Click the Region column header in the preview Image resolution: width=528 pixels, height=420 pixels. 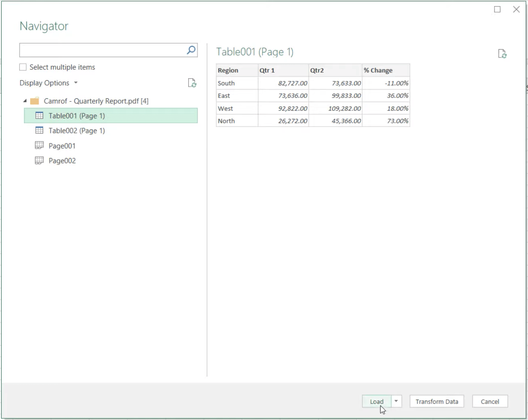pos(228,70)
